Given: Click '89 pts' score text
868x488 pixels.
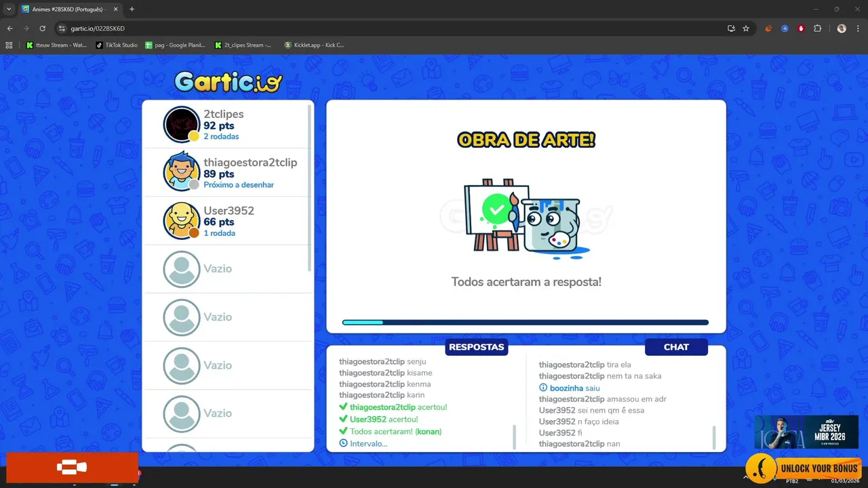Looking at the screenshot, I should click(218, 174).
